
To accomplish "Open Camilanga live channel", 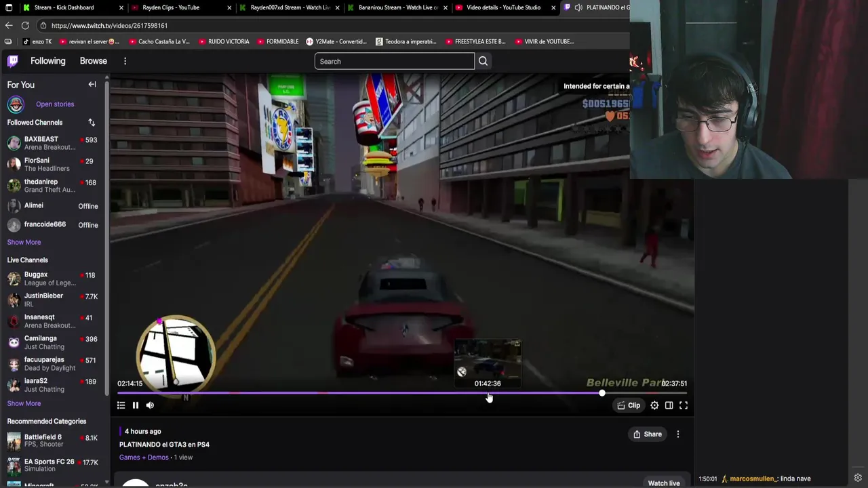I will click(52, 342).
